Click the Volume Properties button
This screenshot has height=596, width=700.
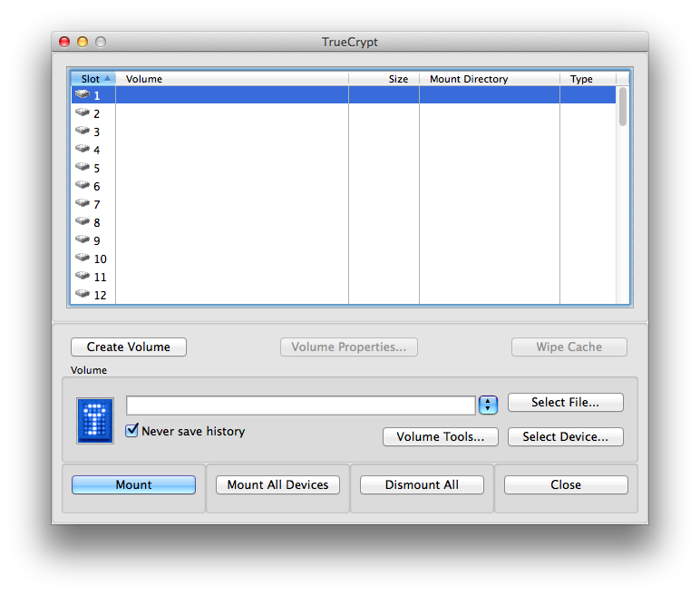(x=349, y=347)
